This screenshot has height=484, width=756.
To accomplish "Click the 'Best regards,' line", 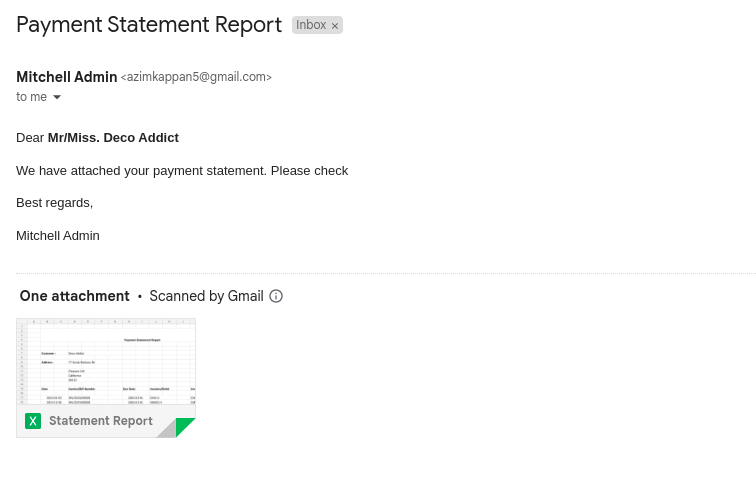I will click(55, 203).
